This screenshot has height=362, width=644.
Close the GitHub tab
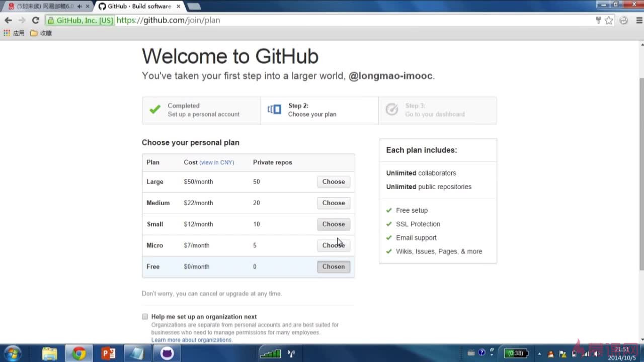(178, 7)
